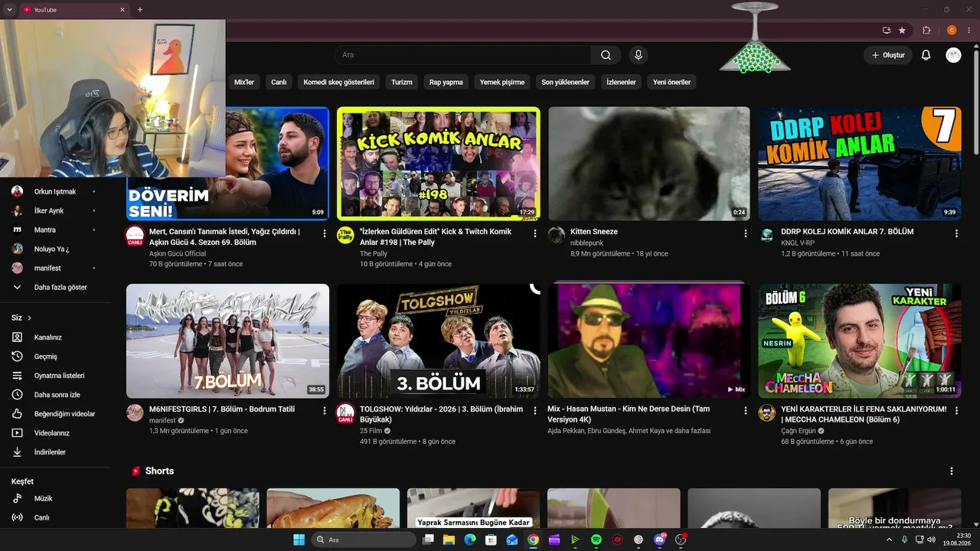Screen dimensions: 980x551
Task: Open the taskbar volume speaker icon
Action: click(932, 540)
